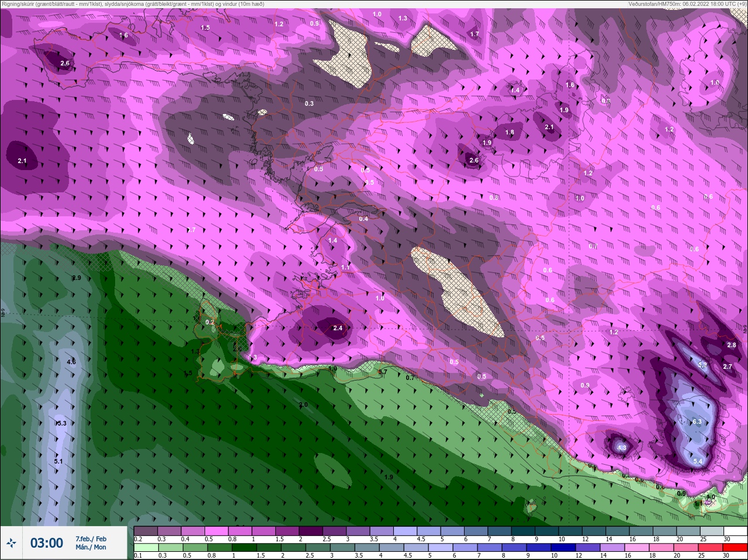Click the 1.3 value near the top edge
Screen dimensions: 748x560
(x=403, y=18)
